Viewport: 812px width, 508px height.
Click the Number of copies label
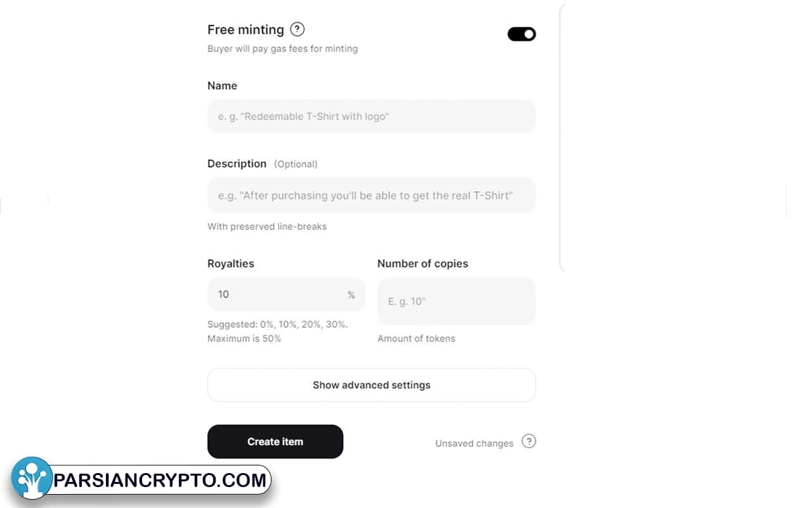point(422,264)
